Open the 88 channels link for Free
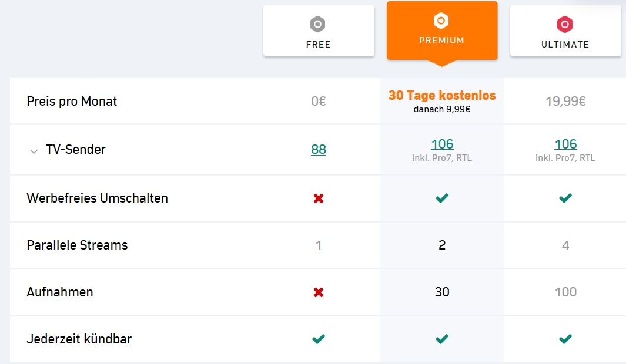Screen dimensions: 626x364 coord(319,149)
